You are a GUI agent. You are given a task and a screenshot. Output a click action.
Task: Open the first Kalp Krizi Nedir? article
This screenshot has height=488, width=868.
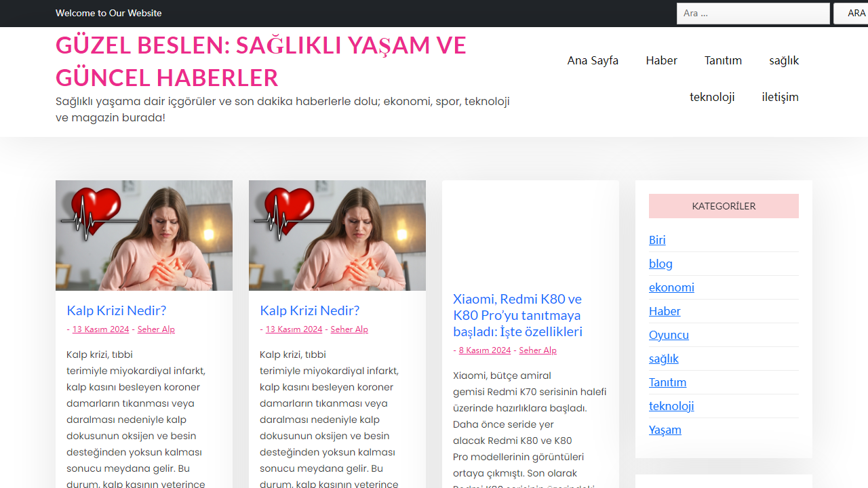[x=116, y=310]
